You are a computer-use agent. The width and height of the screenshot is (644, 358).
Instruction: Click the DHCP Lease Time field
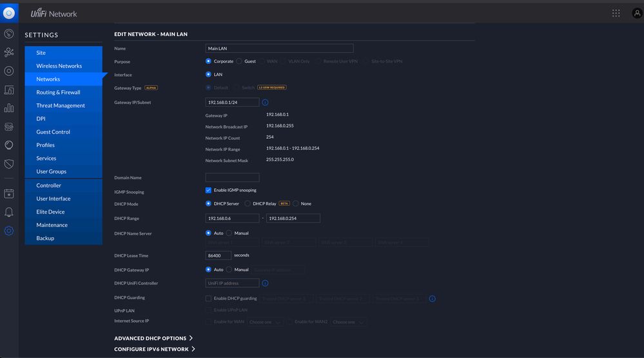pos(218,255)
